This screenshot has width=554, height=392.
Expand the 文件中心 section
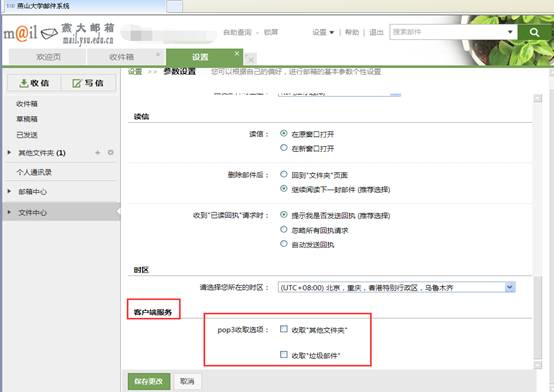[10, 212]
